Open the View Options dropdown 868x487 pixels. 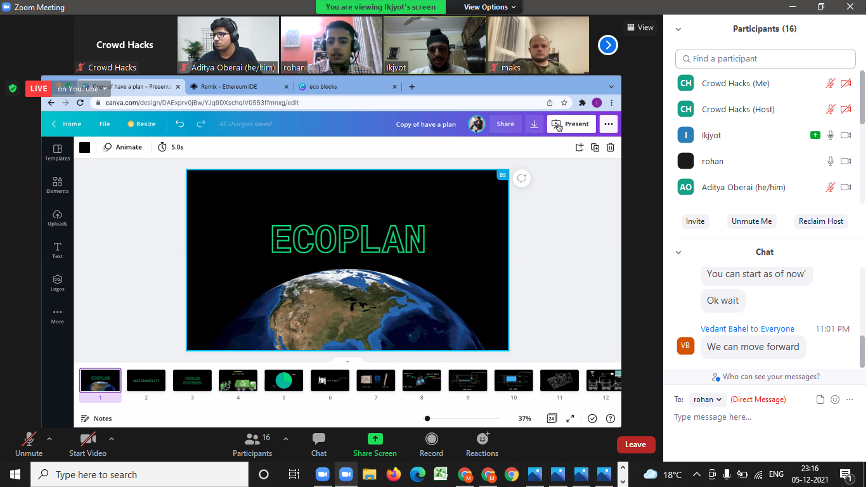[x=489, y=7]
